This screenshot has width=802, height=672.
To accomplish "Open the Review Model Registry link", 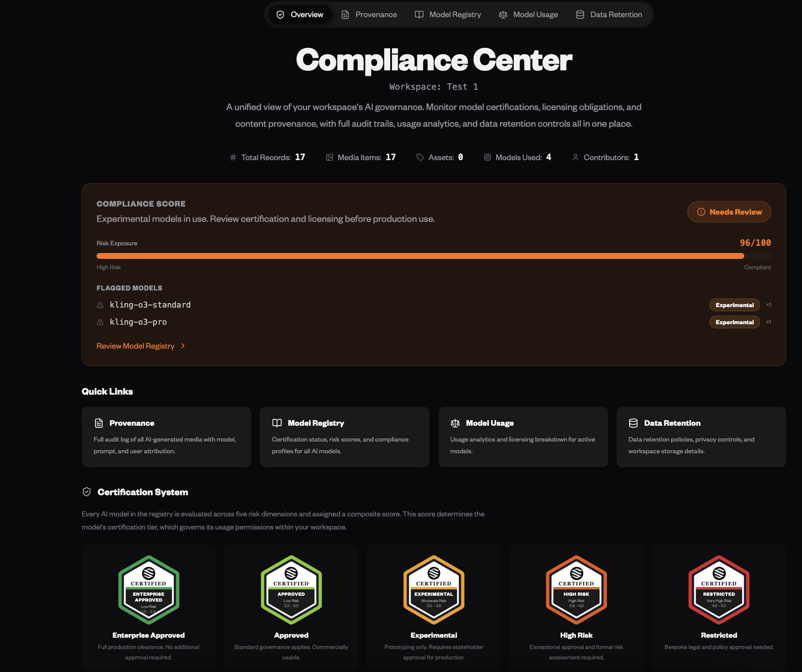I will pos(135,346).
